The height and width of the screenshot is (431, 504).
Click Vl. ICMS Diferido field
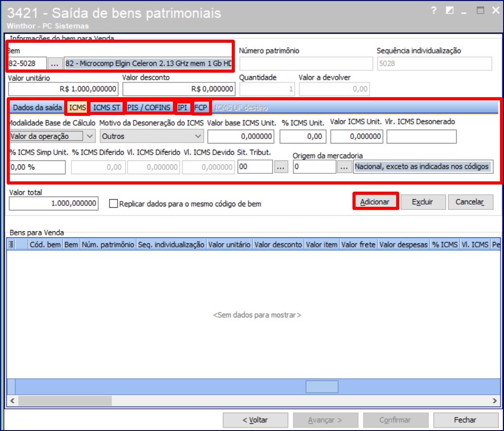[x=154, y=167]
